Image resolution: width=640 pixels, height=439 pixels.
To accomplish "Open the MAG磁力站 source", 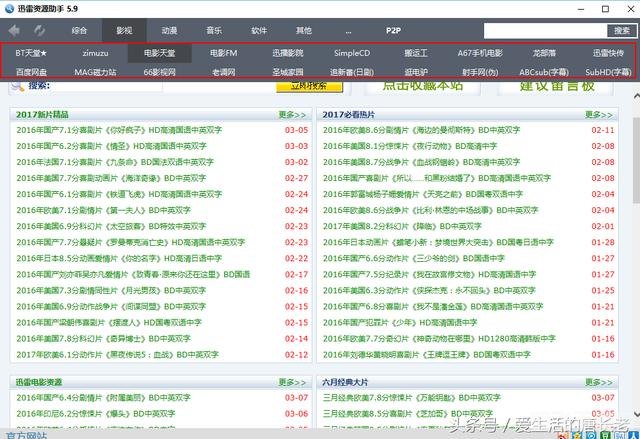I will [95, 72].
